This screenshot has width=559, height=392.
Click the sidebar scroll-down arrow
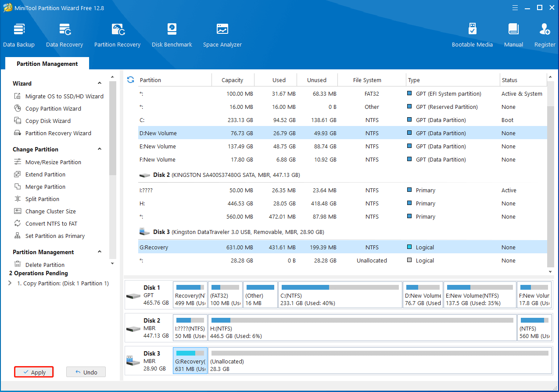pyautogui.click(x=112, y=263)
